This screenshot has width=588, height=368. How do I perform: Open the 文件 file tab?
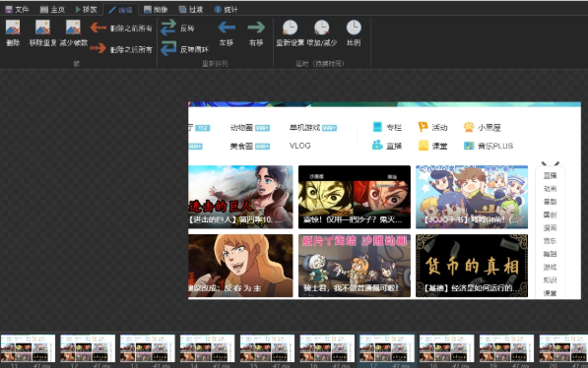point(17,10)
